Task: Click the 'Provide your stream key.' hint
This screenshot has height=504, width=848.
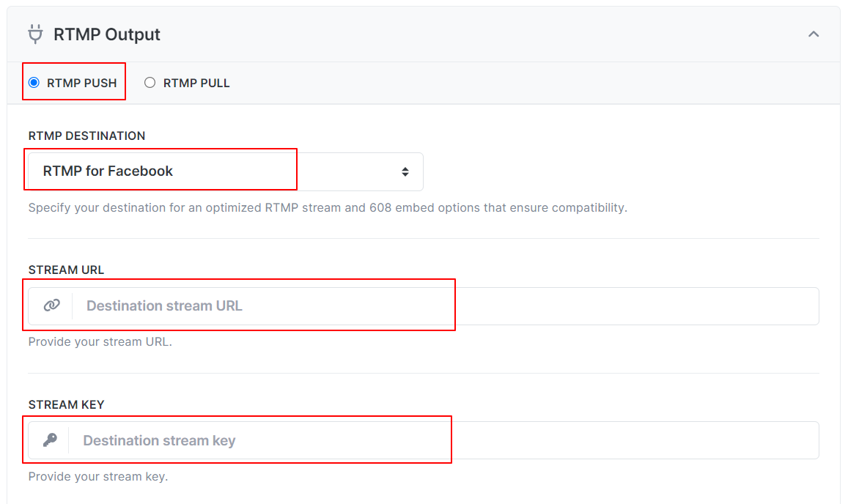Action: [x=98, y=476]
